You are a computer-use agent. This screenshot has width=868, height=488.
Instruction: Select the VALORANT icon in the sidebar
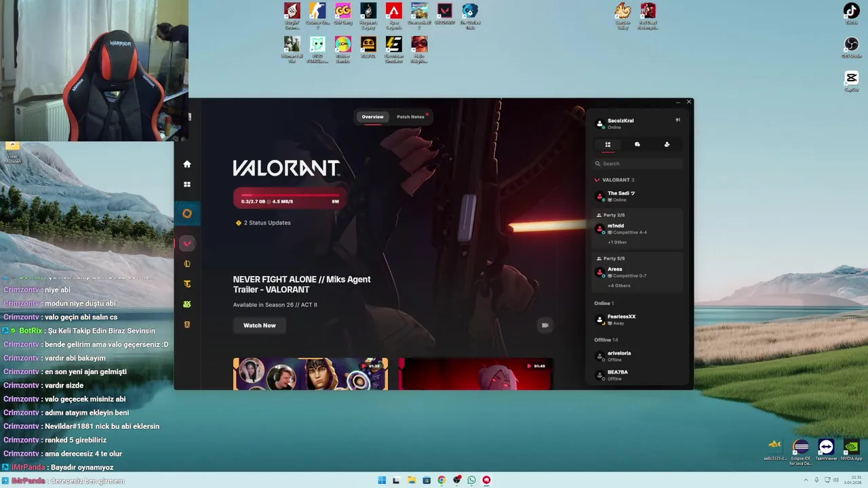[187, 243]
